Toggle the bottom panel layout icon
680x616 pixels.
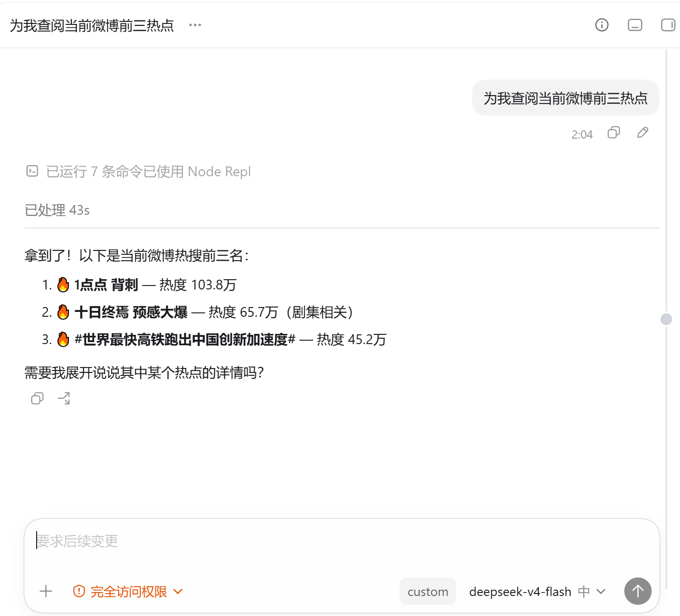[635, 25]
